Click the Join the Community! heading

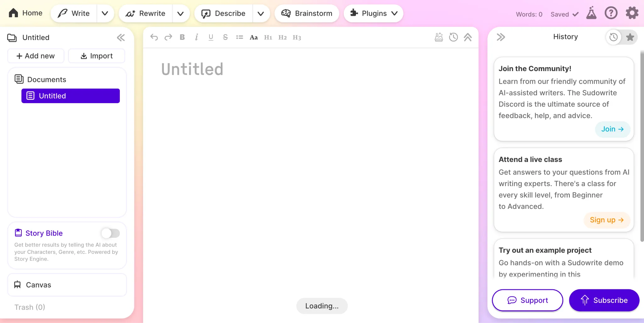pos(535,69)
